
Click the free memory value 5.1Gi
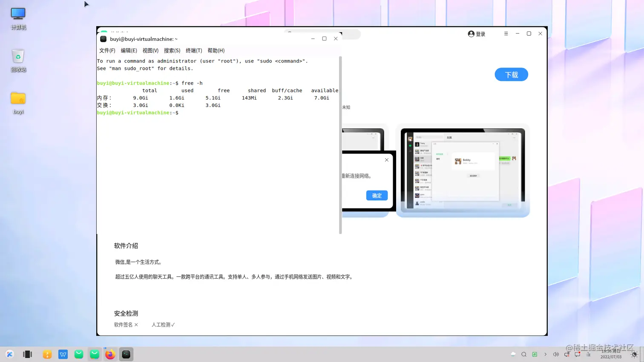click(213, 98)
